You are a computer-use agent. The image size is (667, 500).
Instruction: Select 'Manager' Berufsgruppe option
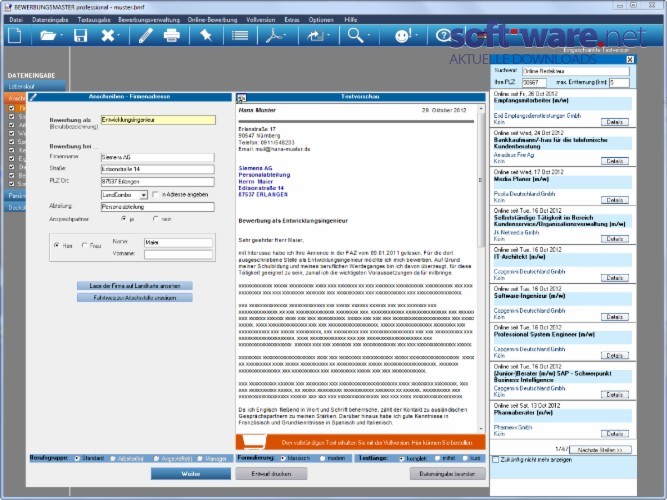tap(200, 458)
